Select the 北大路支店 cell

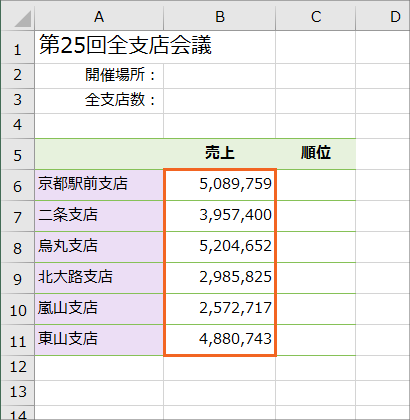tap(99, 278)
